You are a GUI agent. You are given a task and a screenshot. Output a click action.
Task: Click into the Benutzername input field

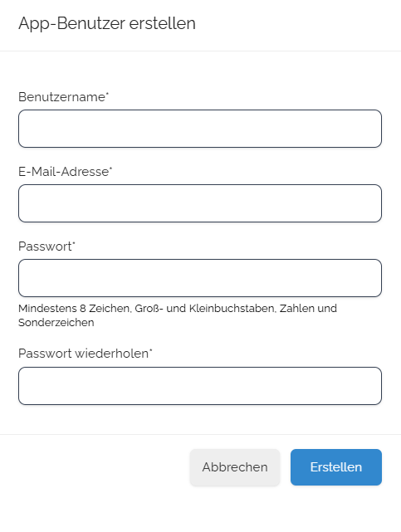tap(200, 129)
